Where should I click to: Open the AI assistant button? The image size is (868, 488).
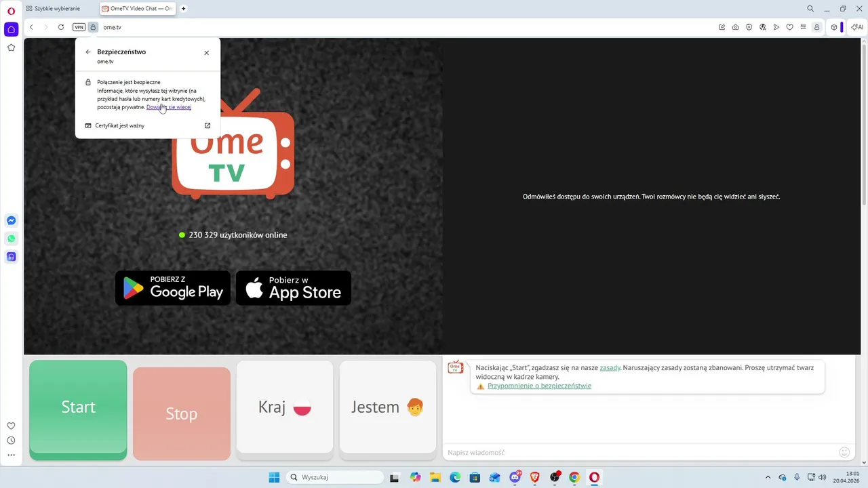point(857,27)
